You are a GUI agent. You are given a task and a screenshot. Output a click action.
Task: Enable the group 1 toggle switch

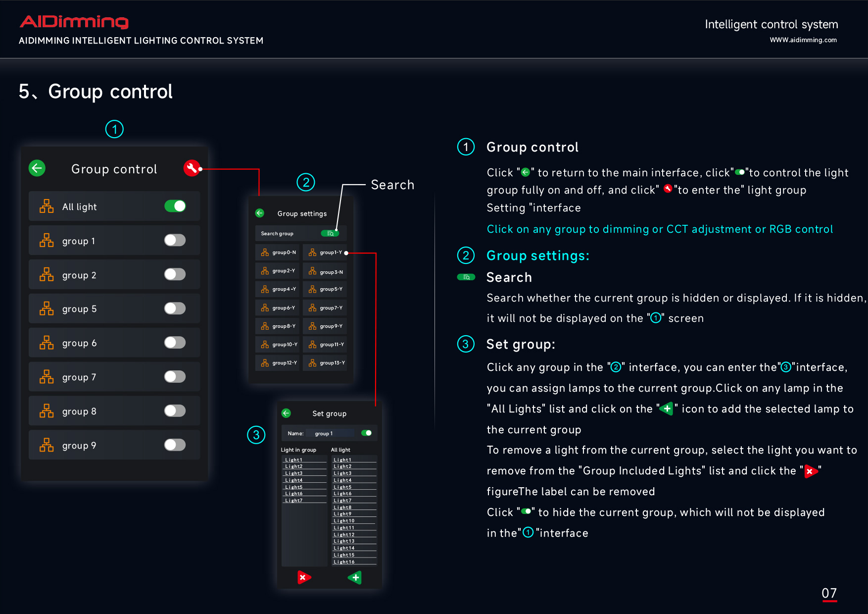pos(175,241)
